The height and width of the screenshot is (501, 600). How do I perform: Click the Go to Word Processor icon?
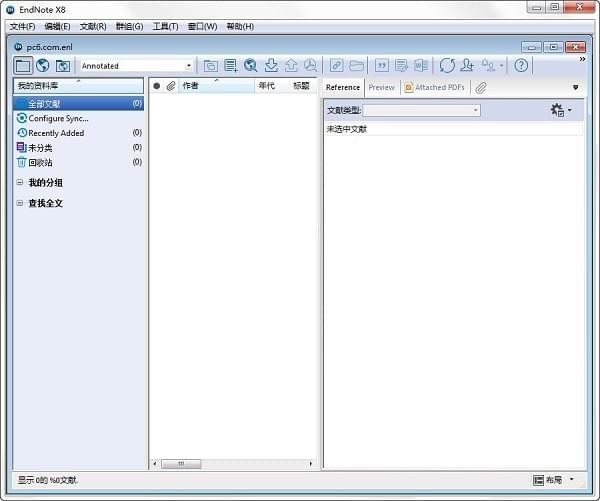421,66
